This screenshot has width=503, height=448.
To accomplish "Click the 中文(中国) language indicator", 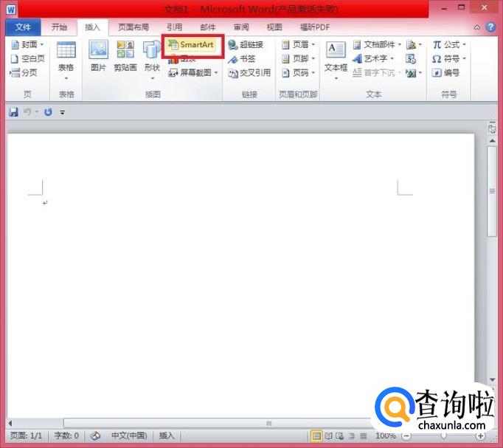I will [129, 435].
